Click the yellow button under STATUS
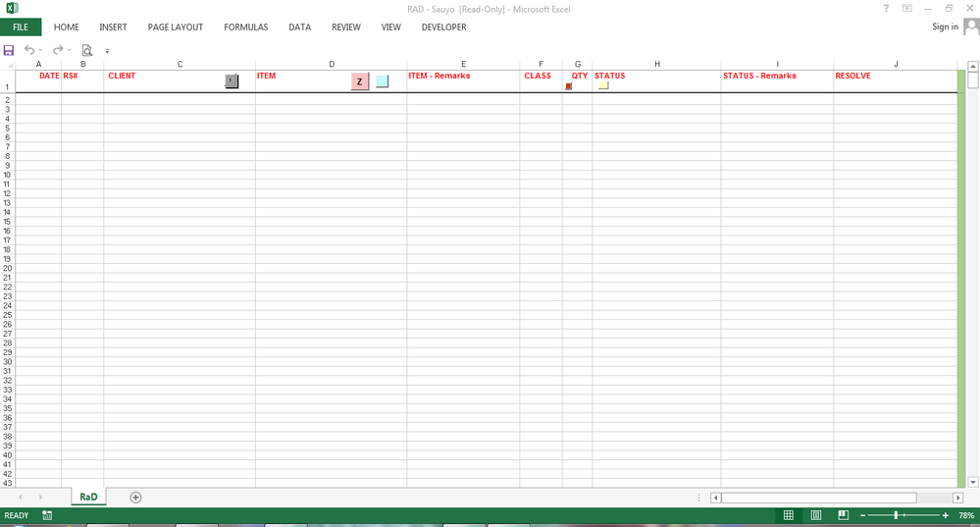The image size is (980, 527). coord(603,85)
